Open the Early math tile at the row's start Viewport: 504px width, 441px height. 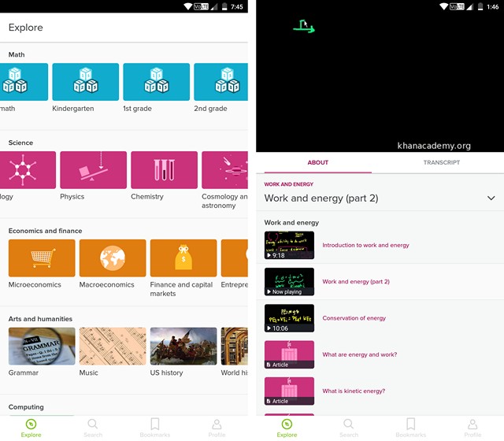click(24, 82)
